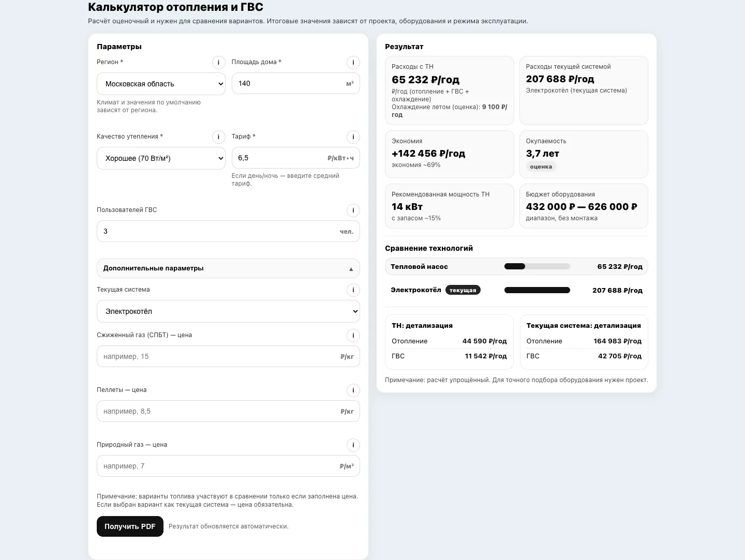This screenshot has height=560, width=745.
Task: Focus the Площадь дома input field
Action: coord(296,83)
